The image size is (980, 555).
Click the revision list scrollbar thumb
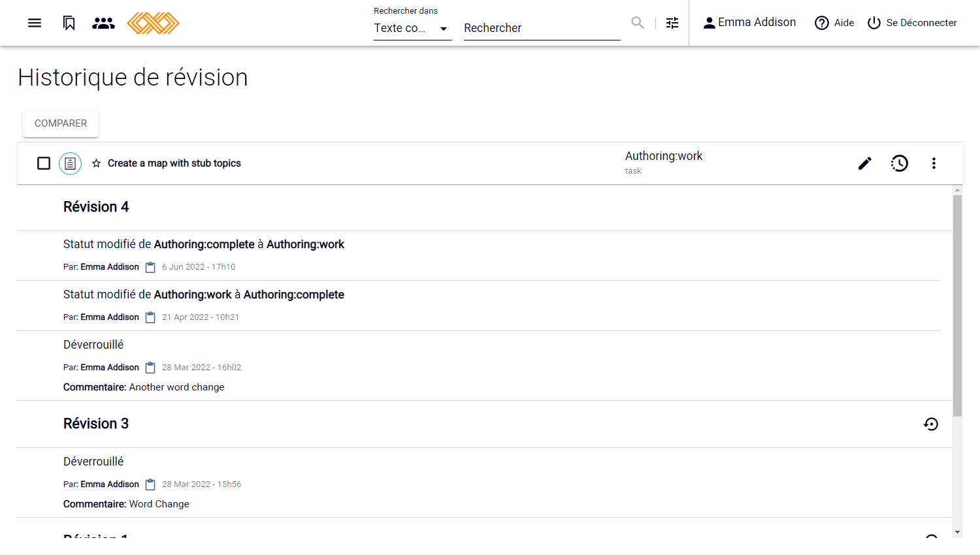958,306
